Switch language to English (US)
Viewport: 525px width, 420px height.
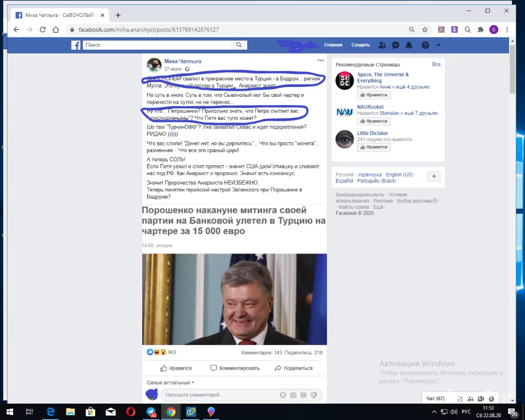[x=399, y=175]
